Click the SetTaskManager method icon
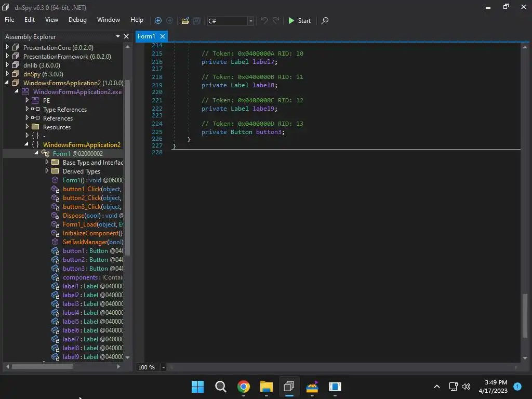 click(x=55, y=242)
